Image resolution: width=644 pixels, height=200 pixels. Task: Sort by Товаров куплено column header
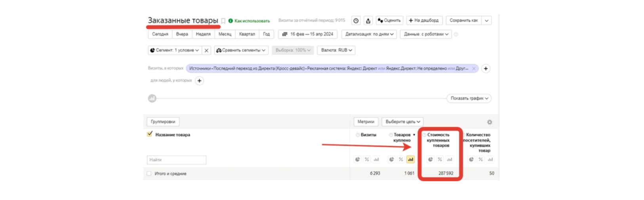pos(402,137)
